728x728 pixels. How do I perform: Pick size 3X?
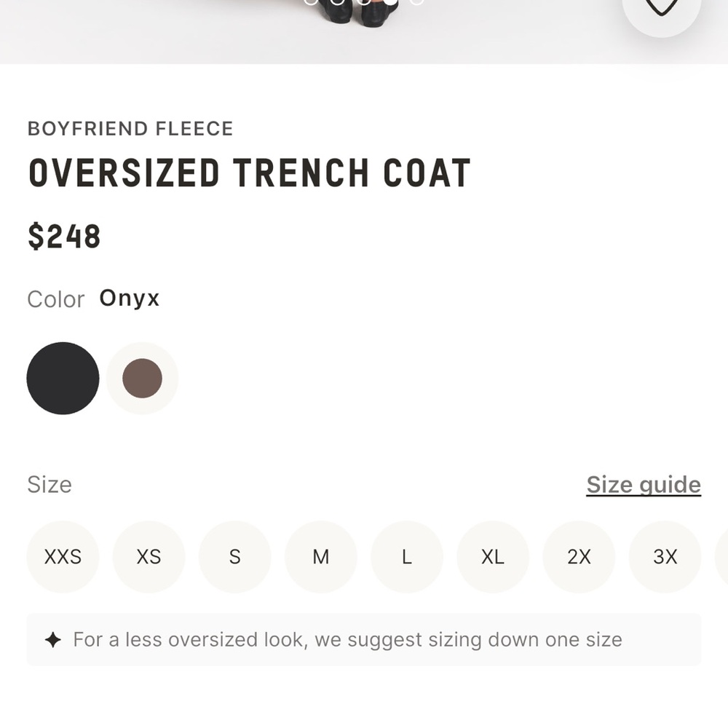tap(665, 557)
